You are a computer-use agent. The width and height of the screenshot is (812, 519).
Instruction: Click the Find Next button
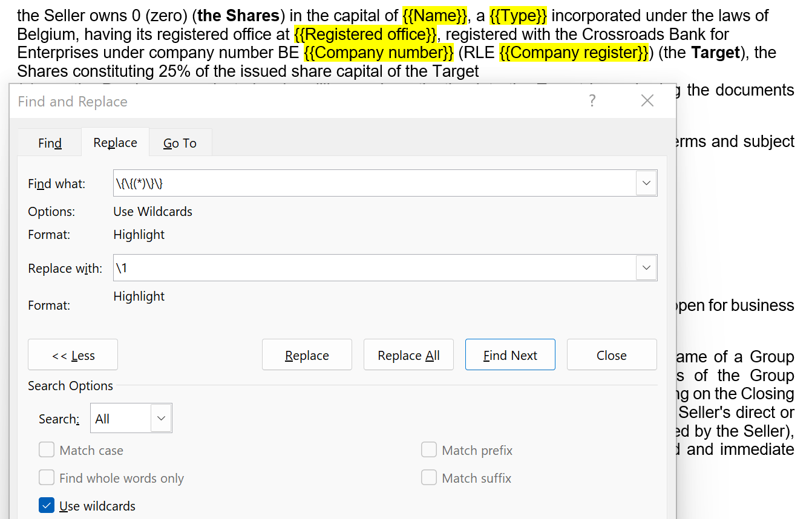(510, 355)
